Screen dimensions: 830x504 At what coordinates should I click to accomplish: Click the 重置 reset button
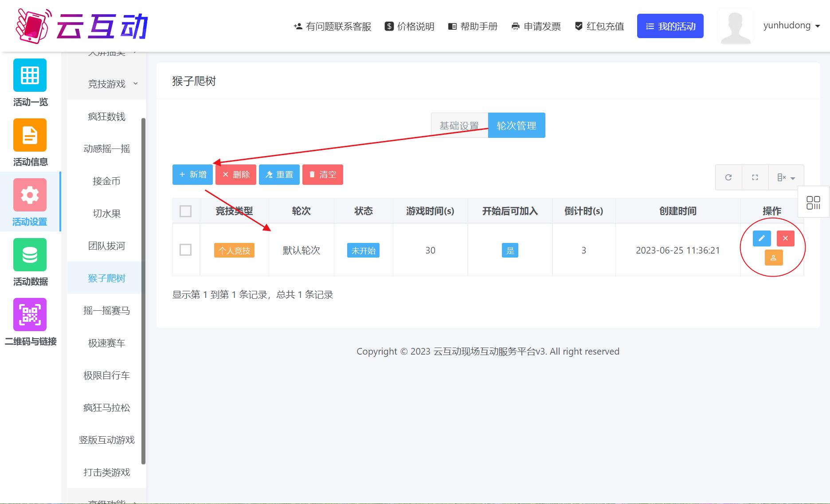pyautogui.click(x=279, y=175)
